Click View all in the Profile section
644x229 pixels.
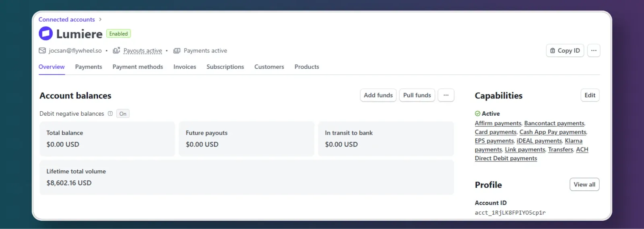[584, 184]
